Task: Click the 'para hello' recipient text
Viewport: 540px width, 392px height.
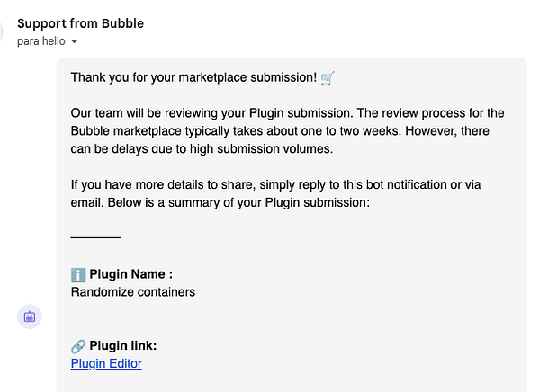Action: tap(41, 41)
